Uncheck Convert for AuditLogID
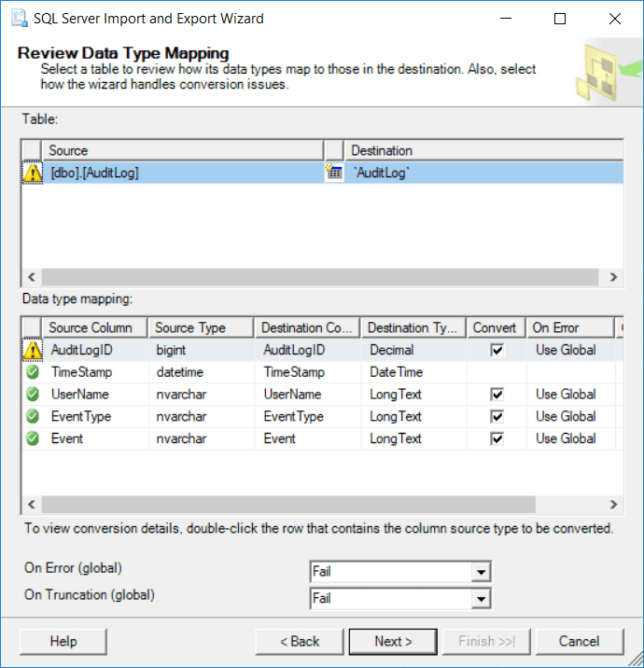 (497, 350)
